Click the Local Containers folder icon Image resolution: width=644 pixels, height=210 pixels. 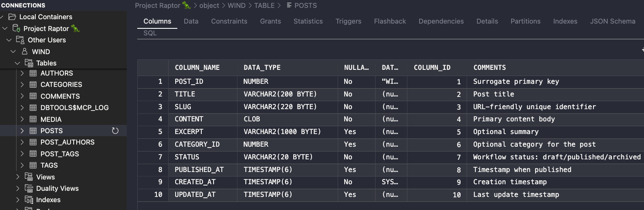click(x=12, y=17)
